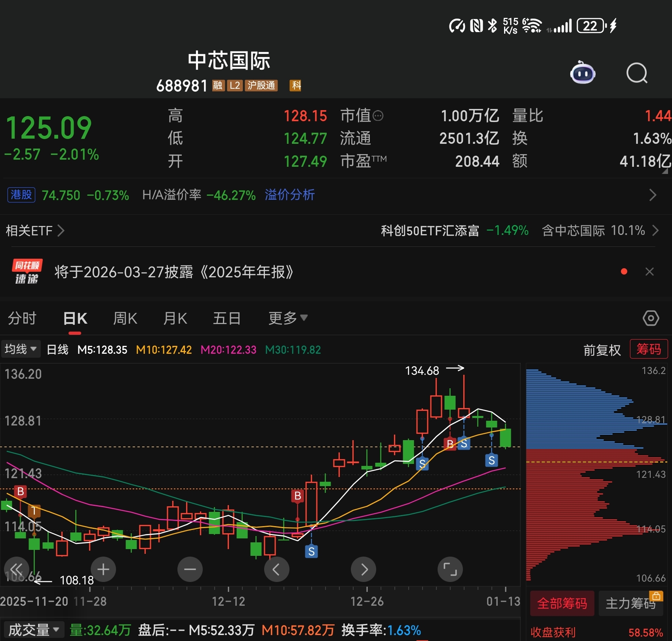Tap the Bluetooth status icon
The width and height of the screenshot is (672, 641).
tap(492, 26)
